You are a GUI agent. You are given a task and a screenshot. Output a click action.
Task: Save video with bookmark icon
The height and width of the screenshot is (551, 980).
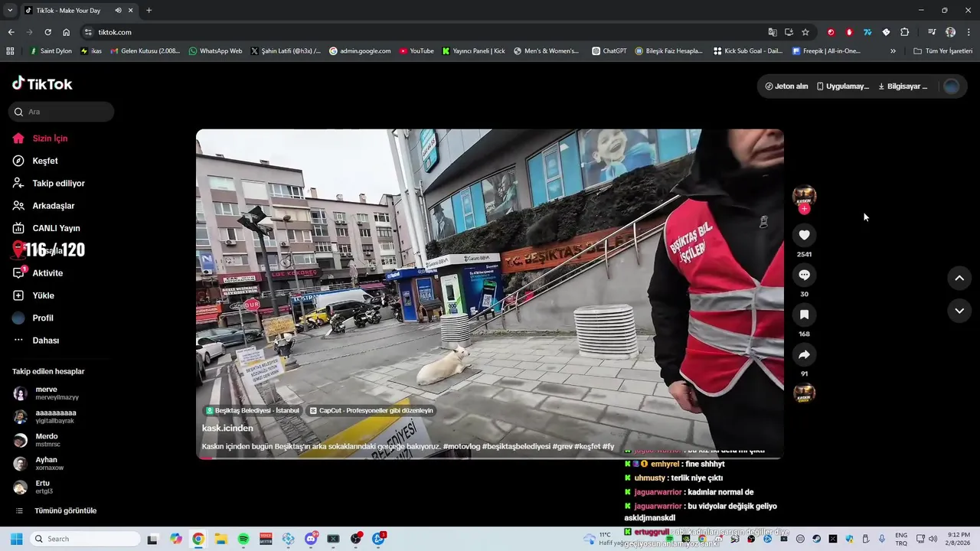click(804, 315)
